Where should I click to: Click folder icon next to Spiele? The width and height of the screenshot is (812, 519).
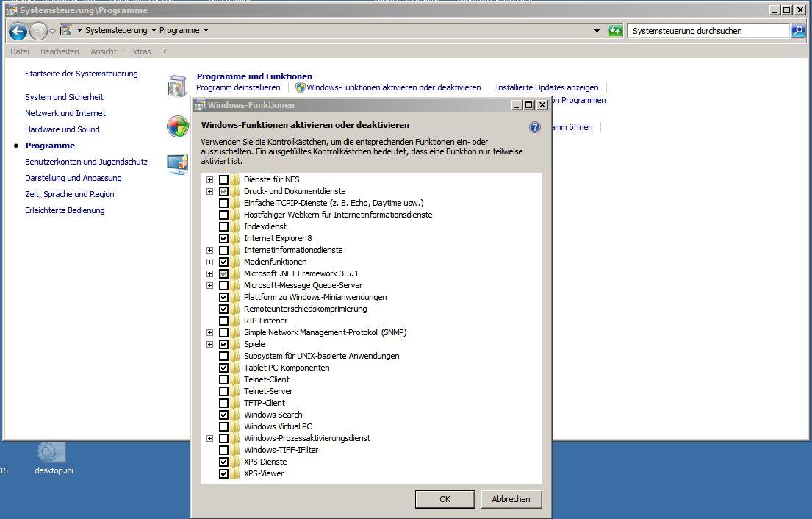click(236, 345)
